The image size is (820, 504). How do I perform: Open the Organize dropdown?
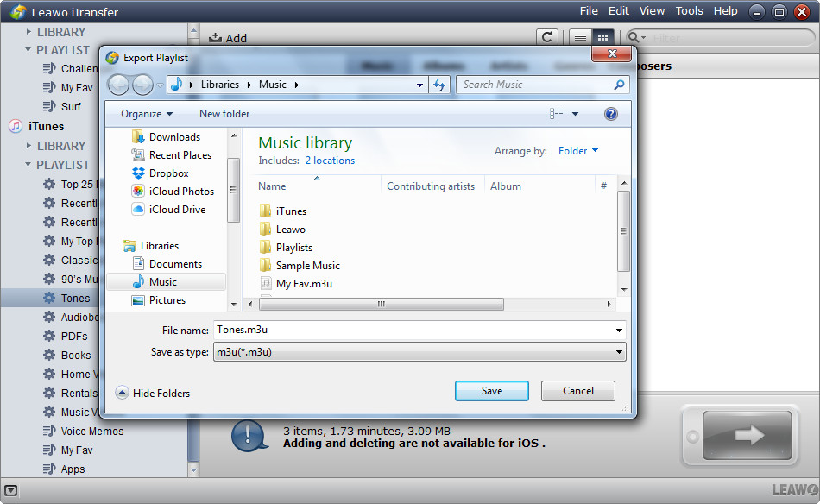[147, 113]
